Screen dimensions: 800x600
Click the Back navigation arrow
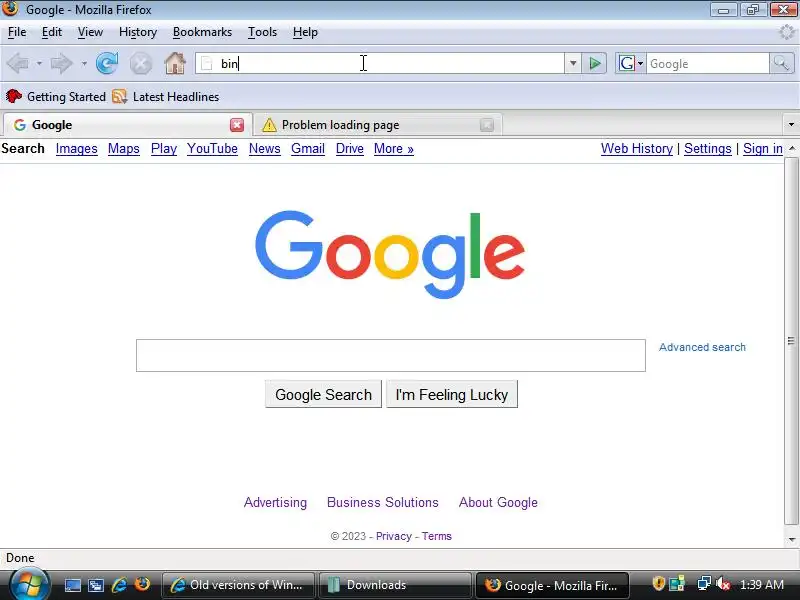(x=19, y=64)
